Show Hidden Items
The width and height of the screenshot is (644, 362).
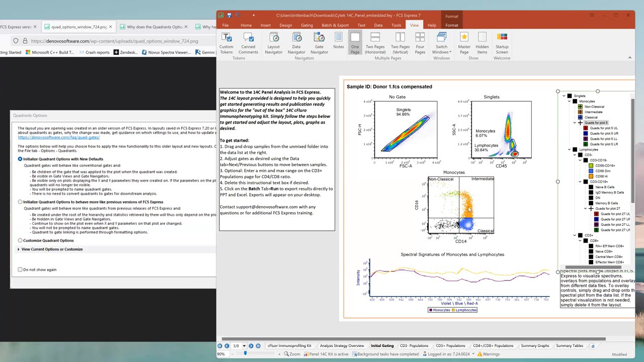[482, 43]
